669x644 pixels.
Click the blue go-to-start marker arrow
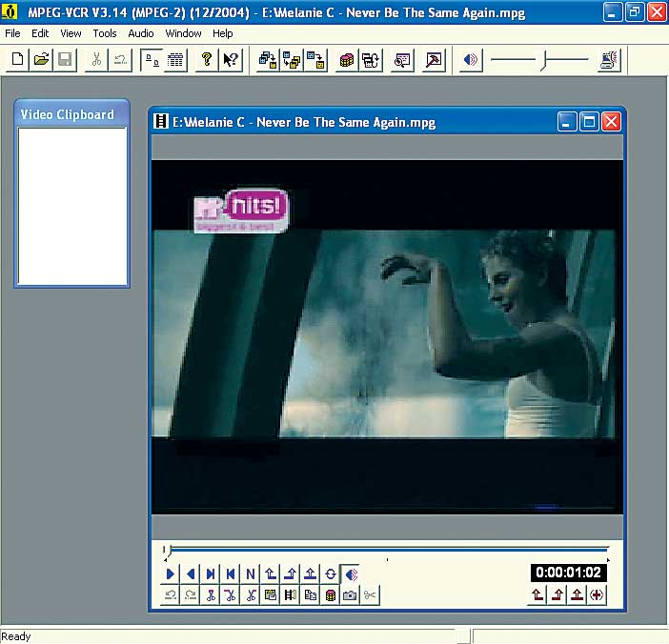click(x=271, y=574)
